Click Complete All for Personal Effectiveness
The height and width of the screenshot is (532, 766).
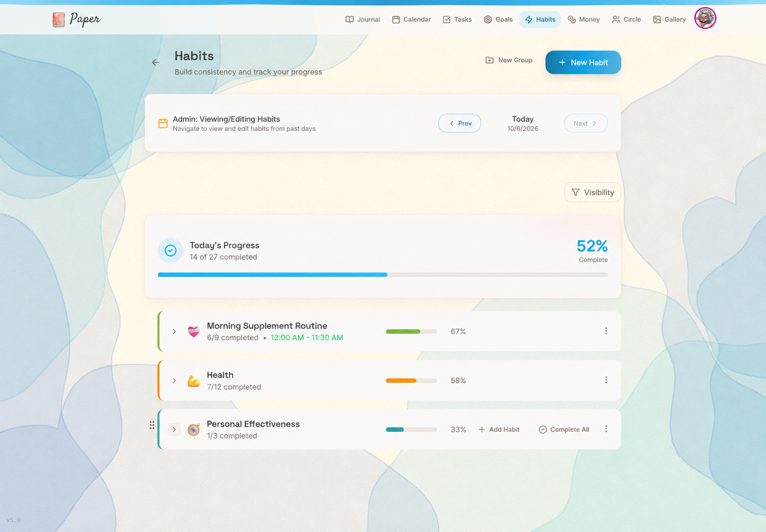(x=564, y=430)
